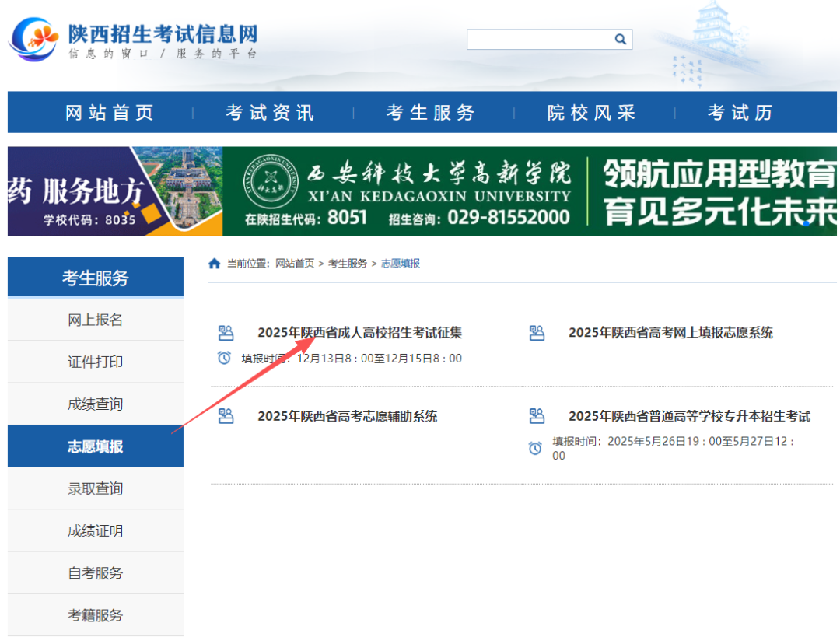Open 录取查询 from the sidebar

(x=96, y=488)
